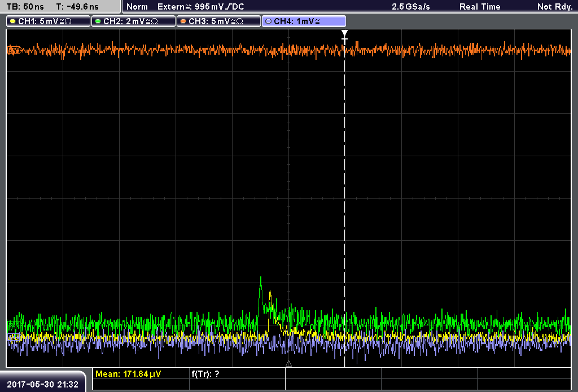The height and width of the screenshot is (392, 578).
Task: Click the Mean: 171.84 µV measurement
Action: (x=128, y=374)
